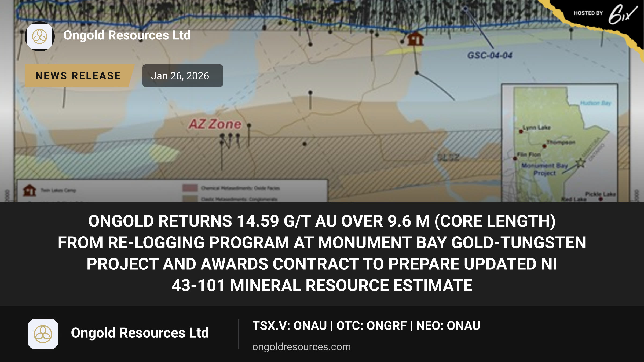644x362 pixels.
Task: Click the NEWS RELEASE badge
Action: (x=78, y=76)
